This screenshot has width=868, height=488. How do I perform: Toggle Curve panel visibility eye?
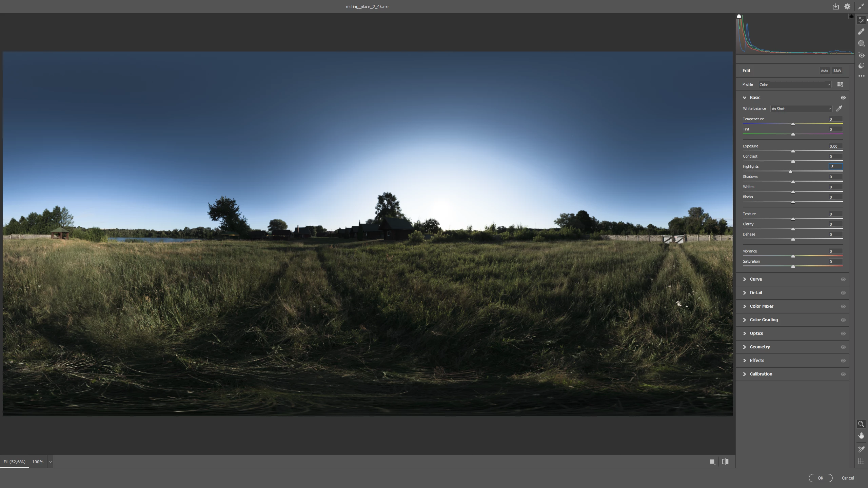pyautogui.click(x=843, y=279)
